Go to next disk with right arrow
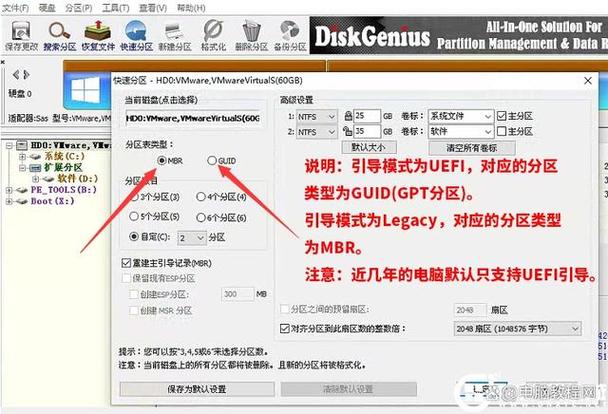 click(x=26, y=74)
